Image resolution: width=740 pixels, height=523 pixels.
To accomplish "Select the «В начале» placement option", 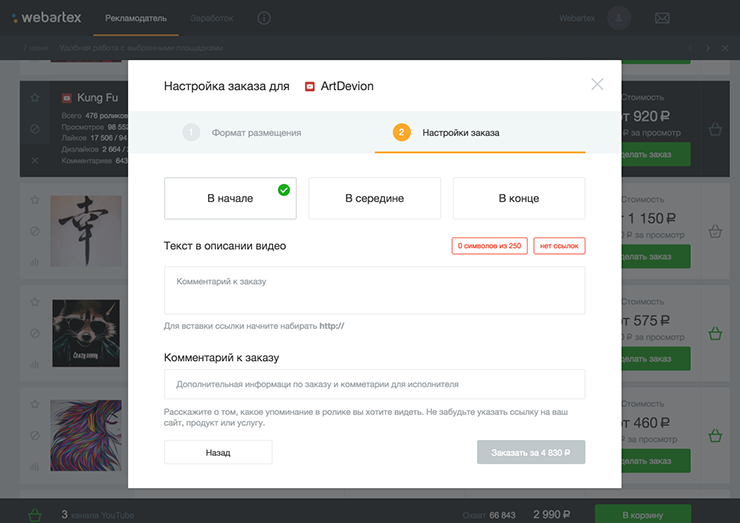I will 230,198.
